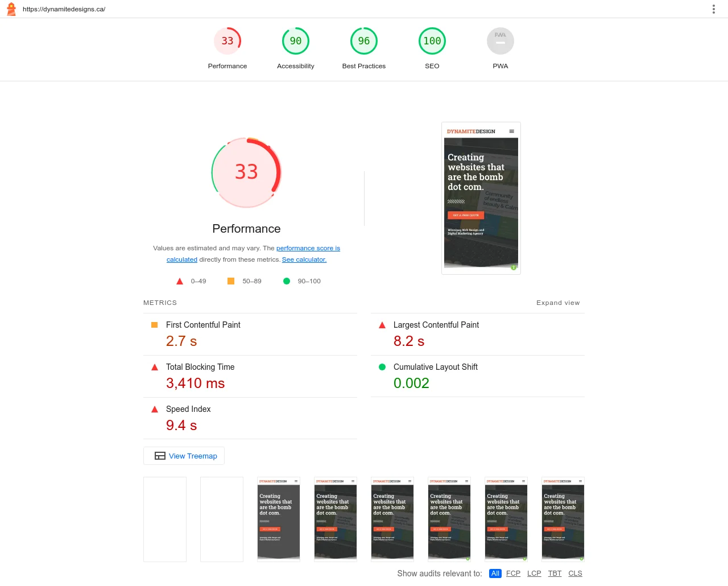Open the final page screenshot preview

coord(481,198)
